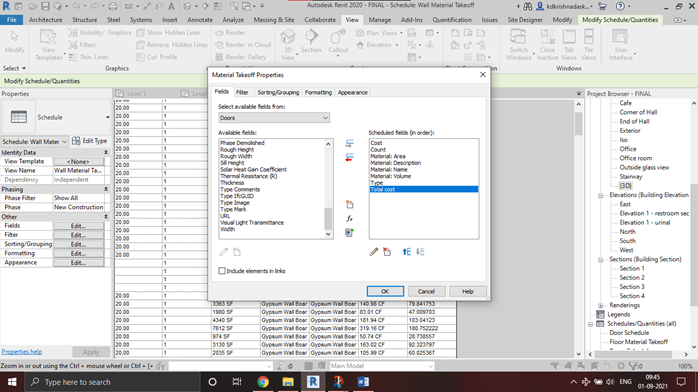Open Revit from the Windows taskbar
698x392 pixels.
pyautogui.click(x=313, y=382)
